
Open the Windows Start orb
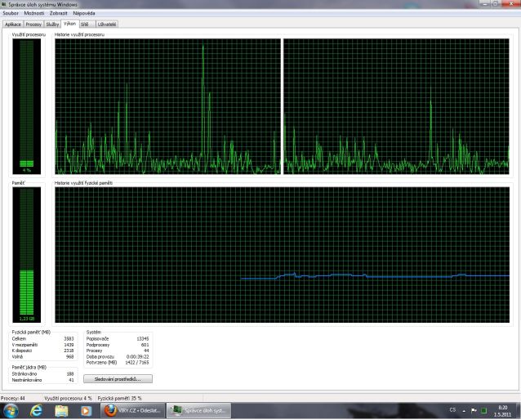point(11,411)
